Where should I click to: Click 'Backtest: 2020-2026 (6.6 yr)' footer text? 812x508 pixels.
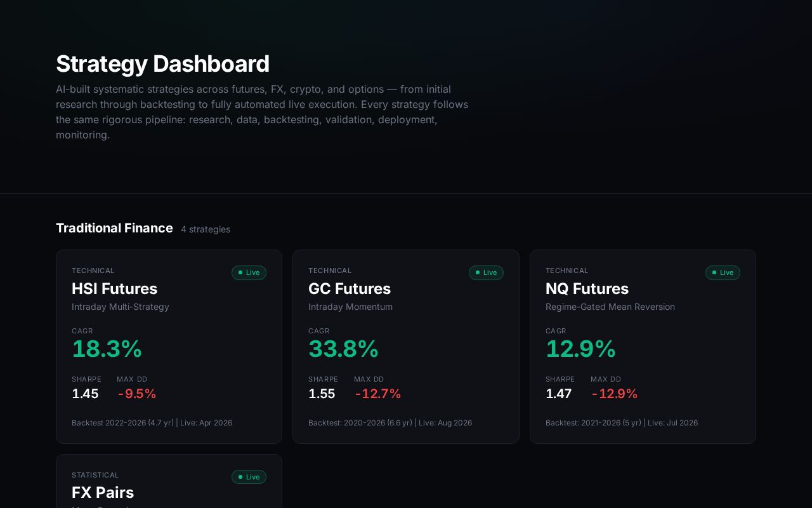coord(360,423)
